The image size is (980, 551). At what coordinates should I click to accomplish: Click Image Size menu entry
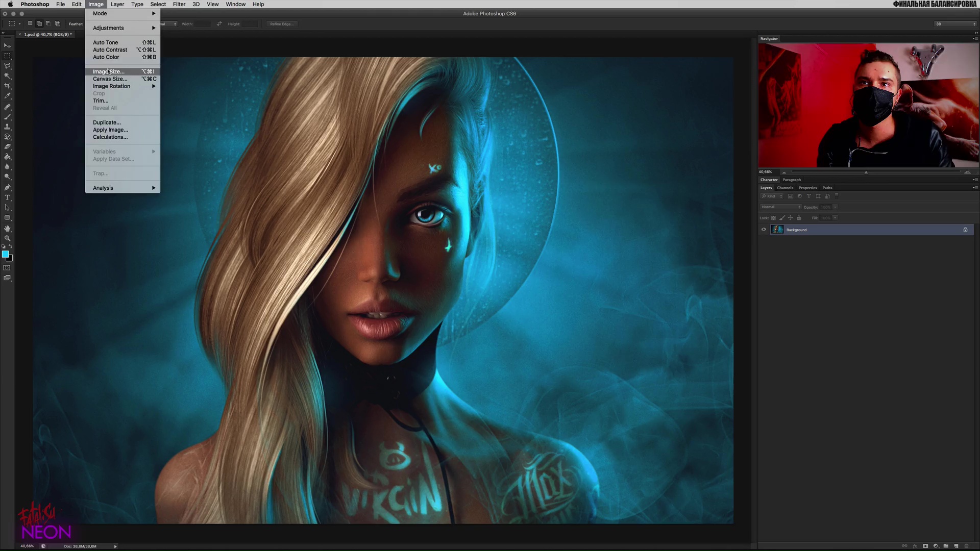(122, 72)
